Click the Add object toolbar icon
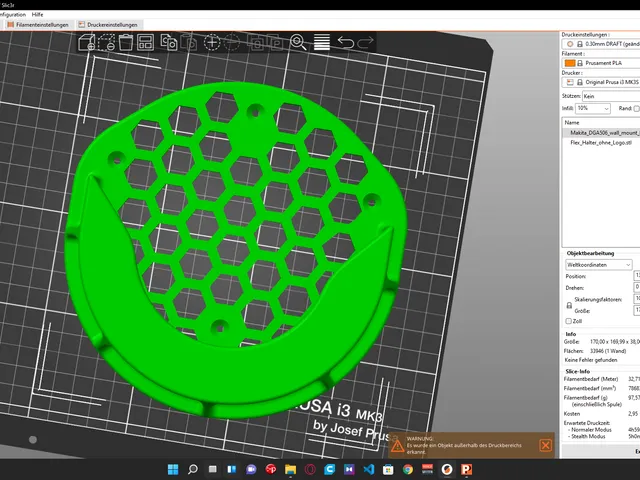 [x=87, y=42]
